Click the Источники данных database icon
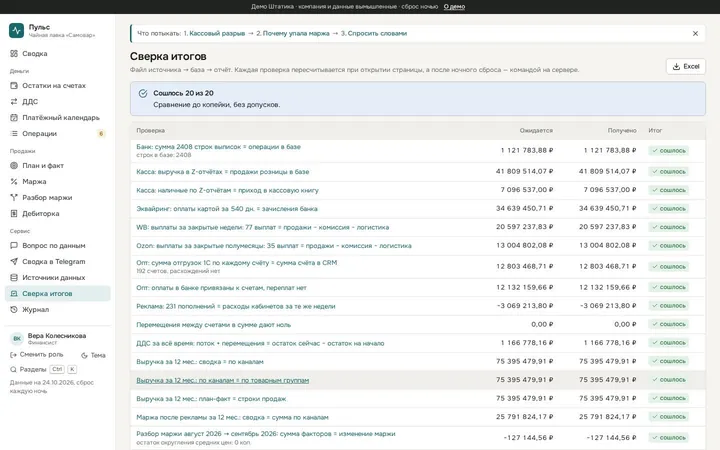This screenshot has height=450, width=720. point(14,277)
